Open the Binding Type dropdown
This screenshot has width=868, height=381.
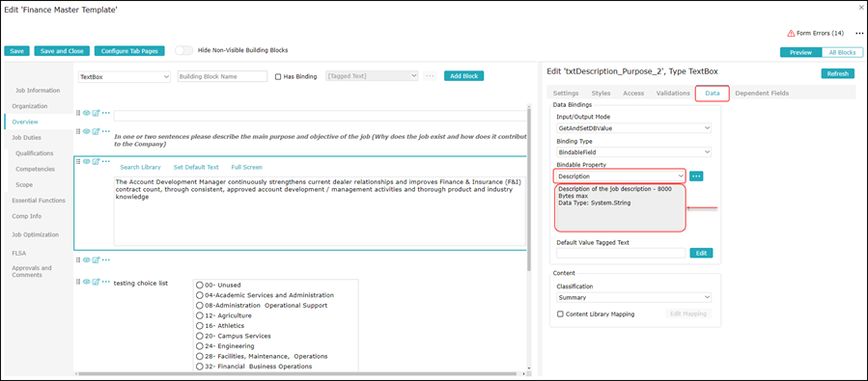633,151
